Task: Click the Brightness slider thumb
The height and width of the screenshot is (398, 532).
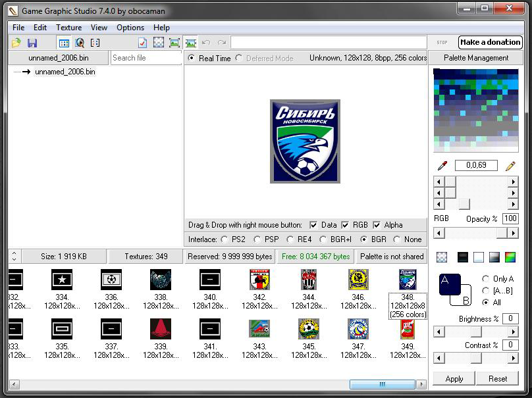Action: point(476,332)
